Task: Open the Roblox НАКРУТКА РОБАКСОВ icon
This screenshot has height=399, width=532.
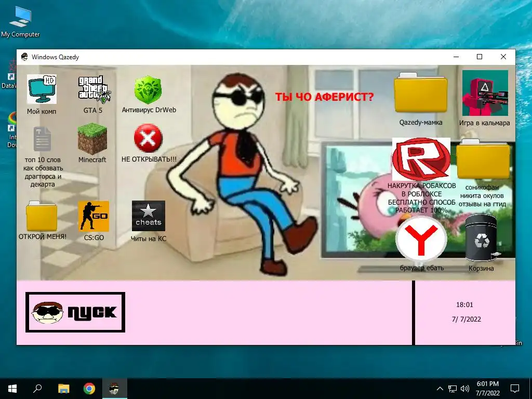Action: pyautogui.click(x=421, y=159)
